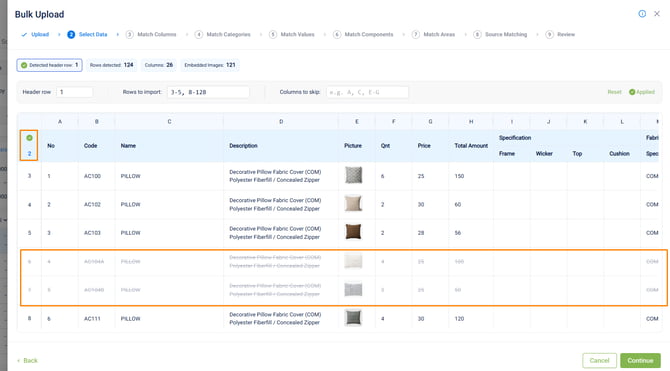670x371 pixels.
Task: Open the Match Columns step
Action: coord(151,35)
